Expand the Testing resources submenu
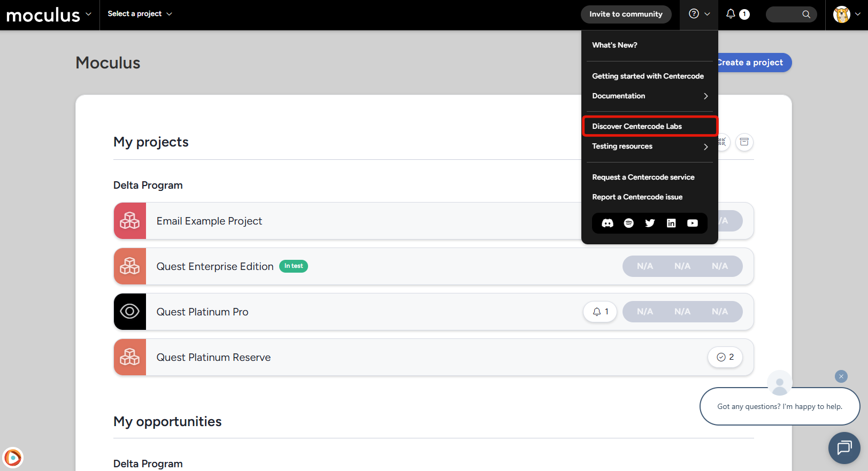Screen dimensions: 868x471 point(649,146)
